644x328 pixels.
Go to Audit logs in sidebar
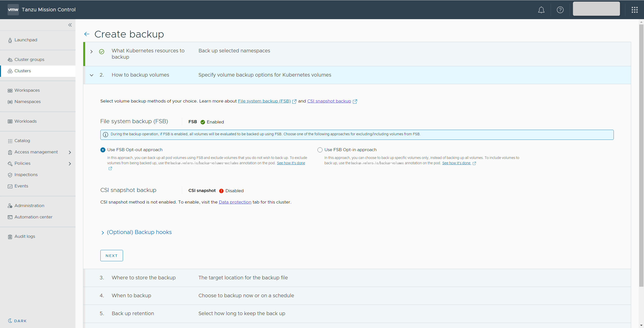point(25,236)
